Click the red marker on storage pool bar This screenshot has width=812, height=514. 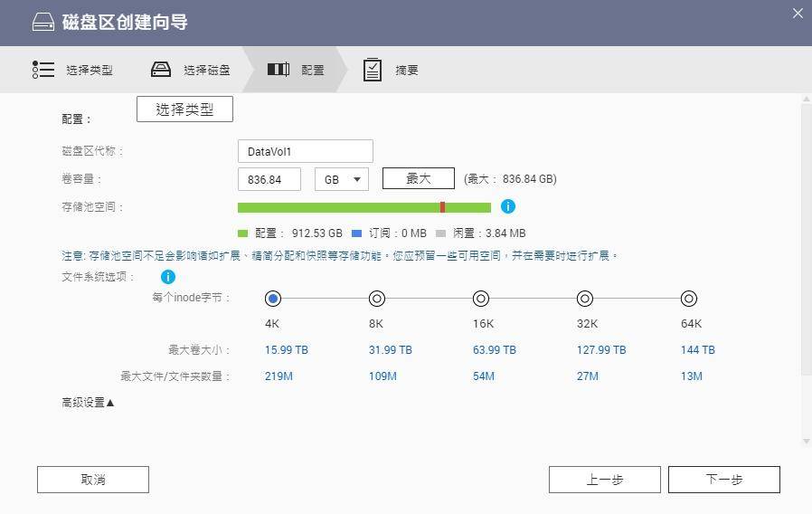coord(443,207)
